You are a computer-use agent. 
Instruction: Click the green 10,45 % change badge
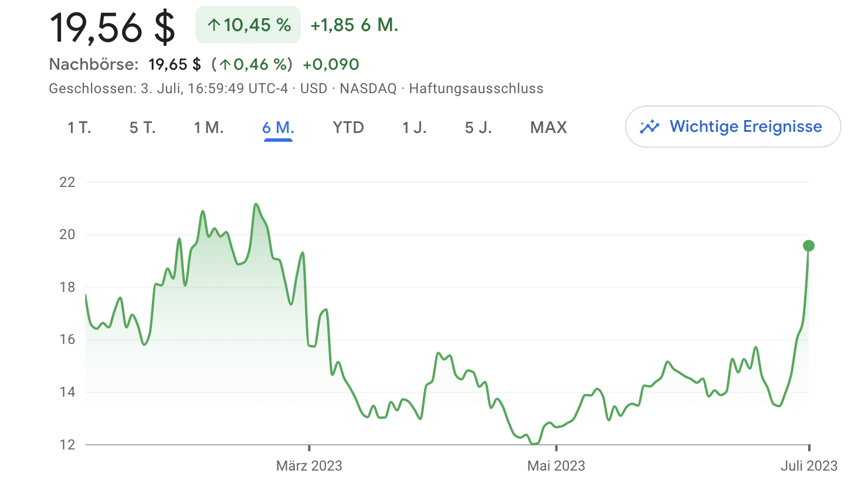click(x=248, y=25)
